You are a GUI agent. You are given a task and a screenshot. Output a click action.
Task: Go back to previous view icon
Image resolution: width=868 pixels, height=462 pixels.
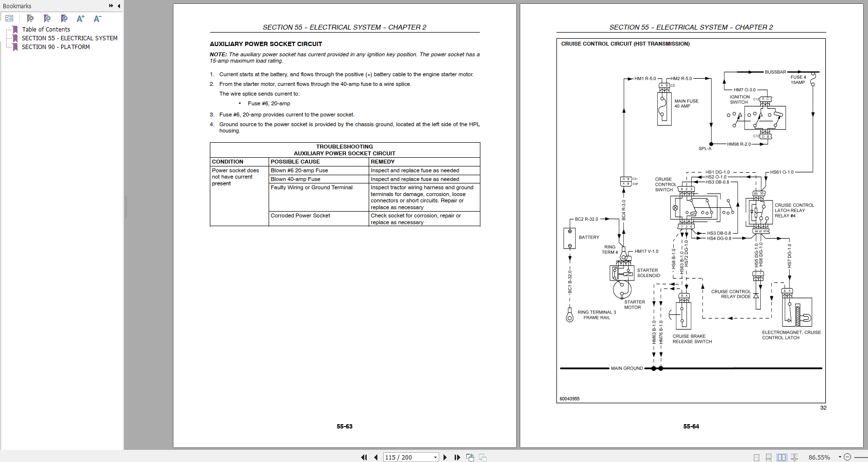(x=469, y=457)
